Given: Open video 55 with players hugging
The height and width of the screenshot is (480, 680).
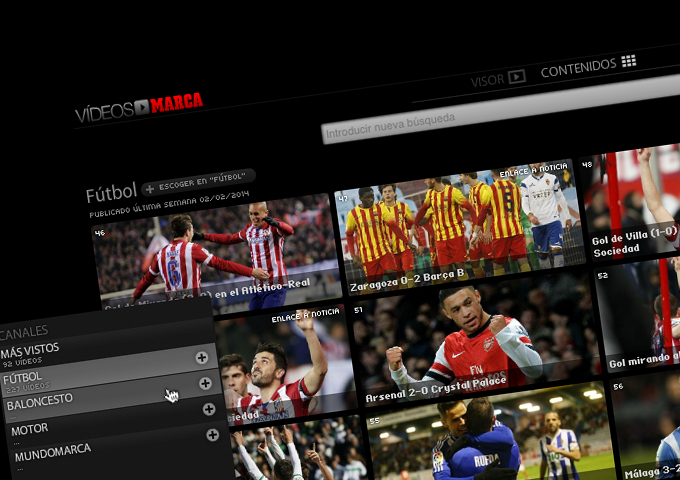Looking at the screenshot, I should point(490,434).
